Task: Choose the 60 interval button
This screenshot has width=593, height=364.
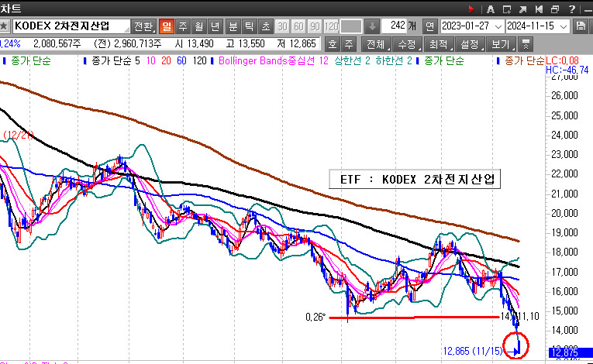Action: 298,26
